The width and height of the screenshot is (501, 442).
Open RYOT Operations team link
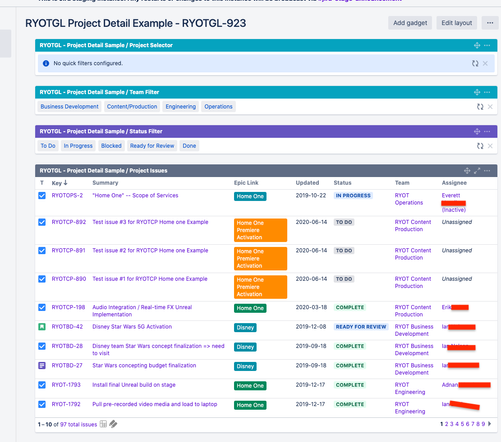click(409, 199)
